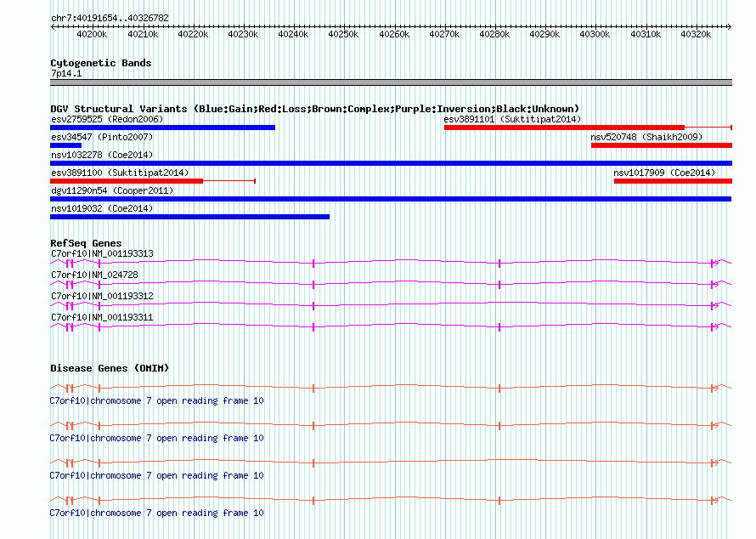Select variant label nsv1017909 (Coe2014)

[x=664, y=173]
